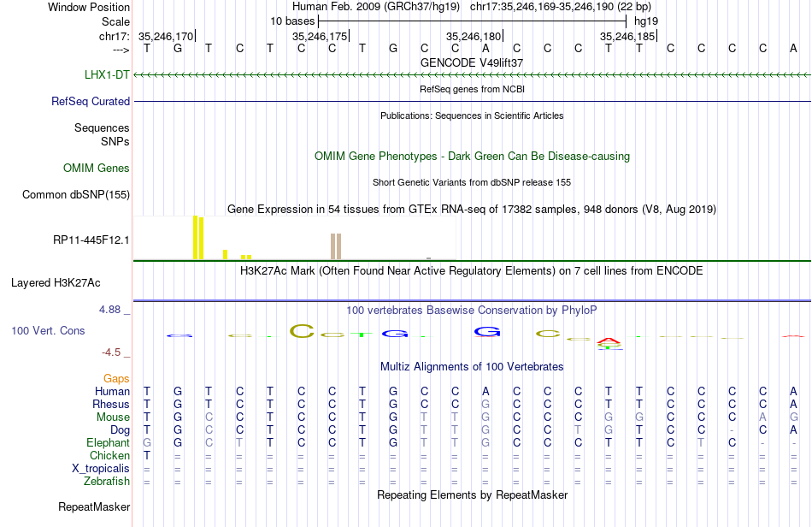Select the Elephant alignment row label

pos(108,442)
